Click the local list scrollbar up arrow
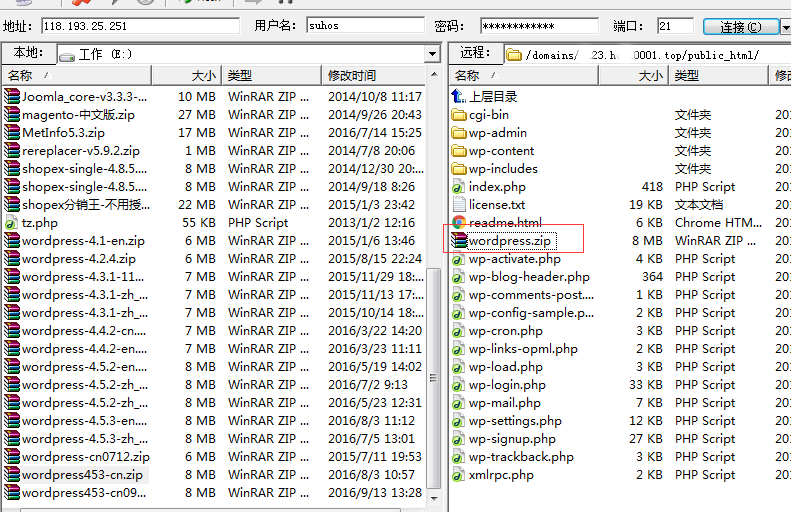791x512 pixels. click(434, 74)
